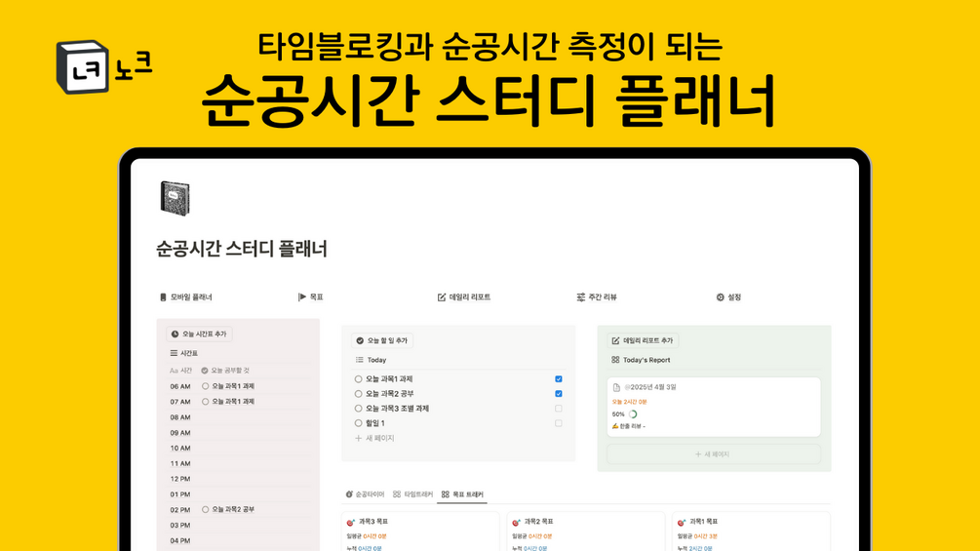
Task: Switch to the 목표 트래커 tab
Action: pyautogui.click(x=462, y=494)
